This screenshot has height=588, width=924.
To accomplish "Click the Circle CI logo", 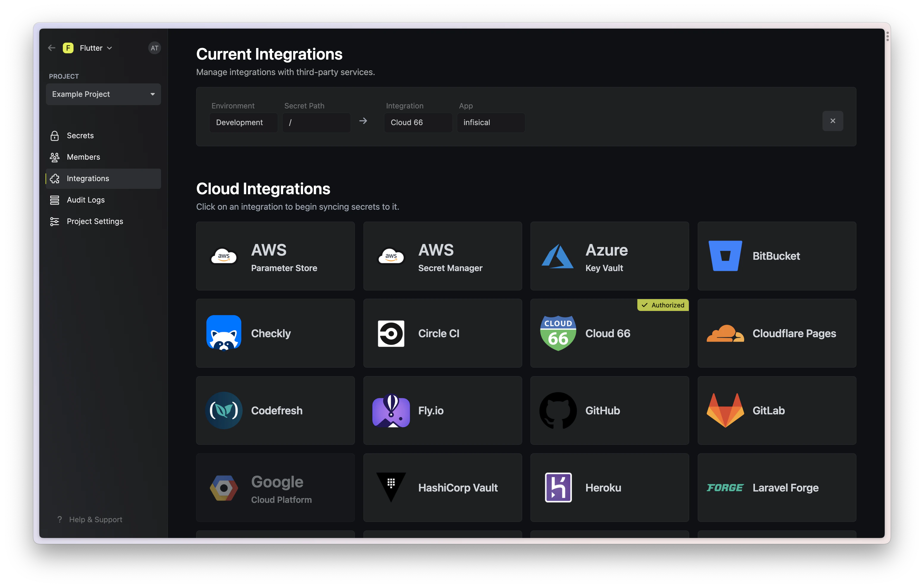I will [x=391, y=333].
